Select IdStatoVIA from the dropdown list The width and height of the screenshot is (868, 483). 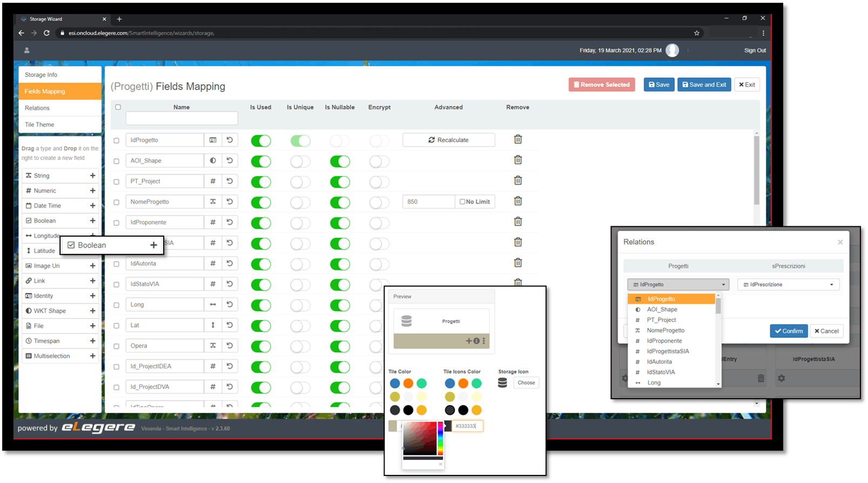click(672, 372)
